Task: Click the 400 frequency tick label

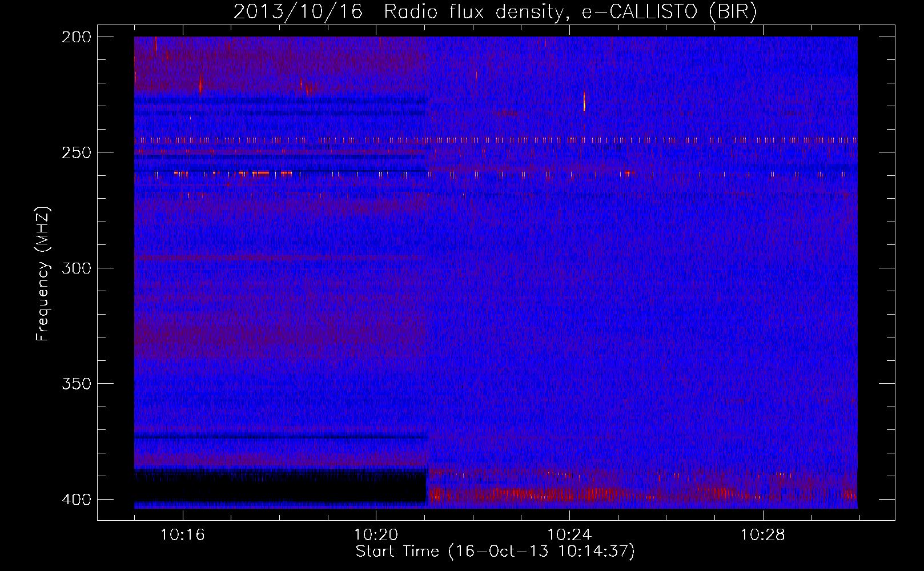Action: tap(77, 499)
